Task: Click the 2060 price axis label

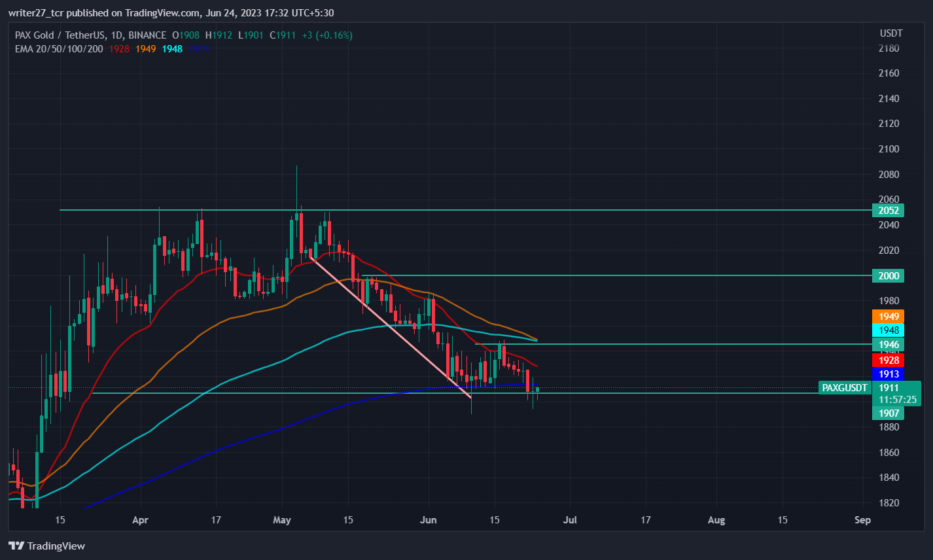Action: click(889, 199)
